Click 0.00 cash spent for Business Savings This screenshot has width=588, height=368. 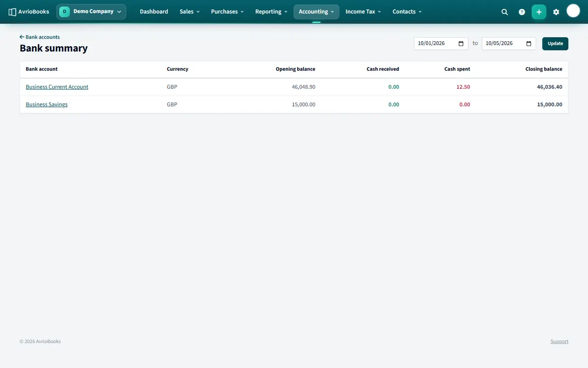pyautogui.click(x=465, y=105)
